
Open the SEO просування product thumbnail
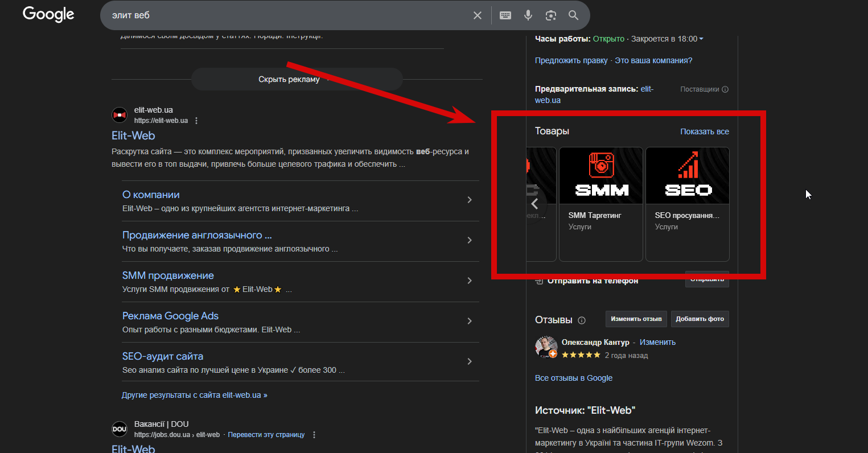tap(688, 175)
